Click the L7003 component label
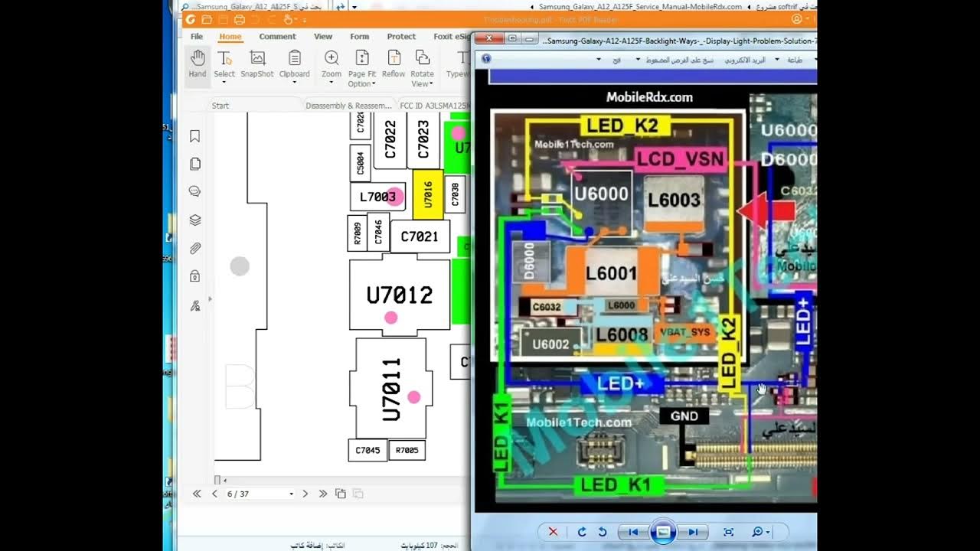Viewport: 980px width, 551px height. (378, 197)
